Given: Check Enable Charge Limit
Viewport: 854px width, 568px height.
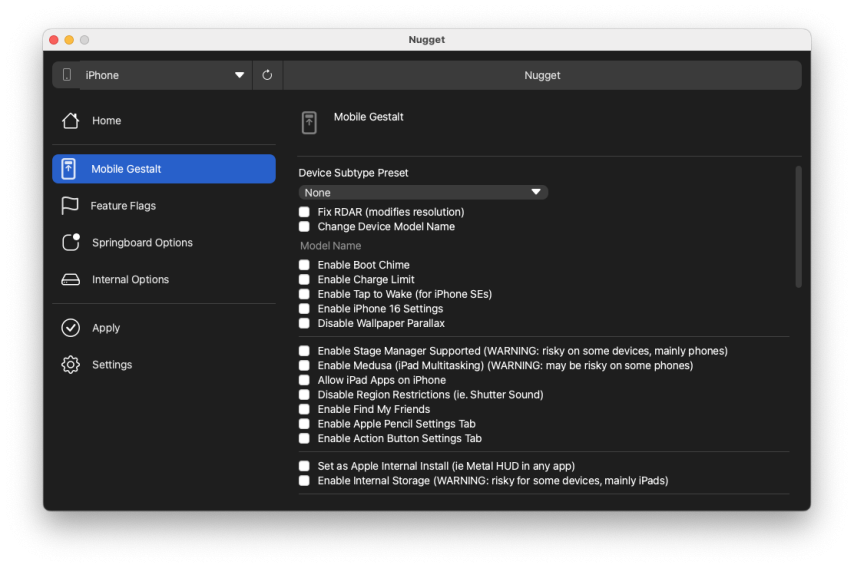Looking at the screenshot, I should pyautogui.click(x=304, y=279).
